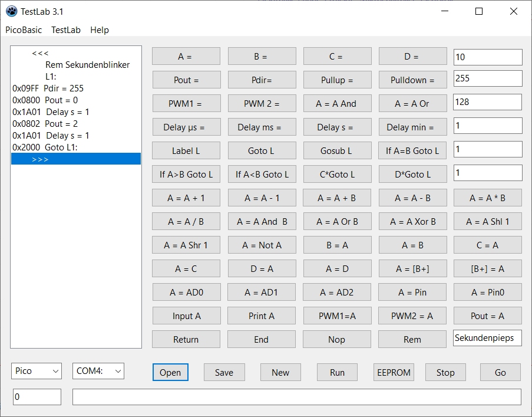Click the Save button
Image resolution: width=532 pixels, height=417 pixels.
tap(224, 372)
